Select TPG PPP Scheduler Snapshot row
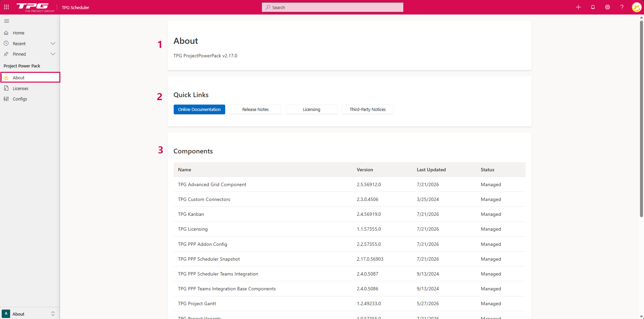Image resolution: width=644 pixels, height=319 pixels. [x=349, y=259]
